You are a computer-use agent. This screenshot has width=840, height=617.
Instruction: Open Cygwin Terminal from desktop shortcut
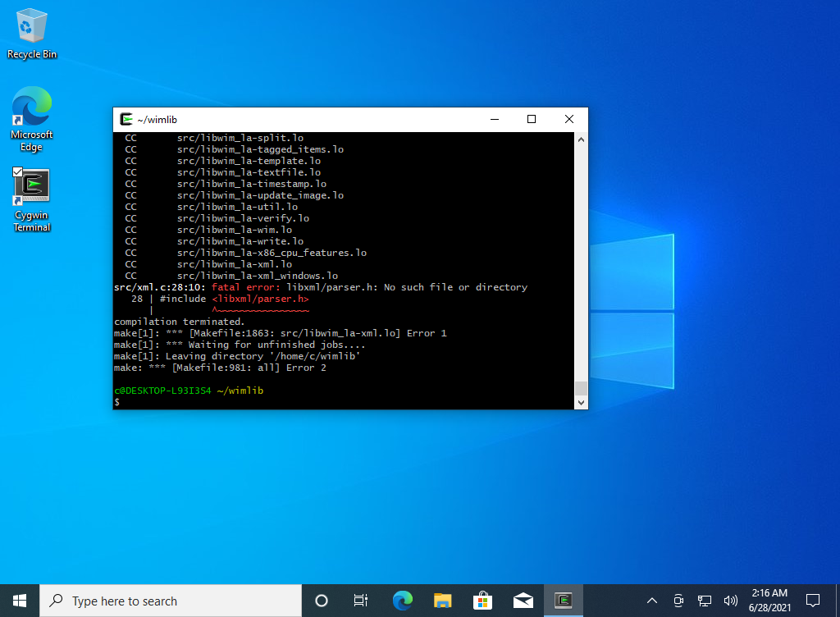point(31,189)
